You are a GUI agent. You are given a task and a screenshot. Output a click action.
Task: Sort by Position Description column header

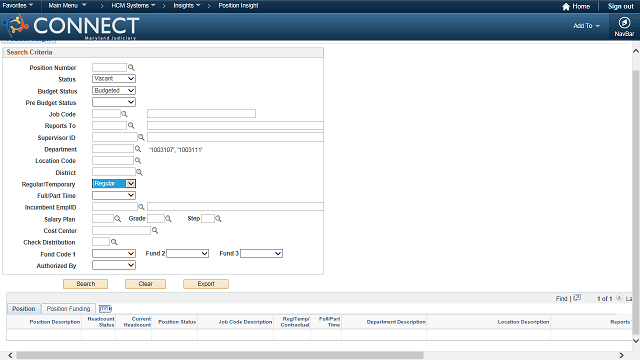[55, 322]
